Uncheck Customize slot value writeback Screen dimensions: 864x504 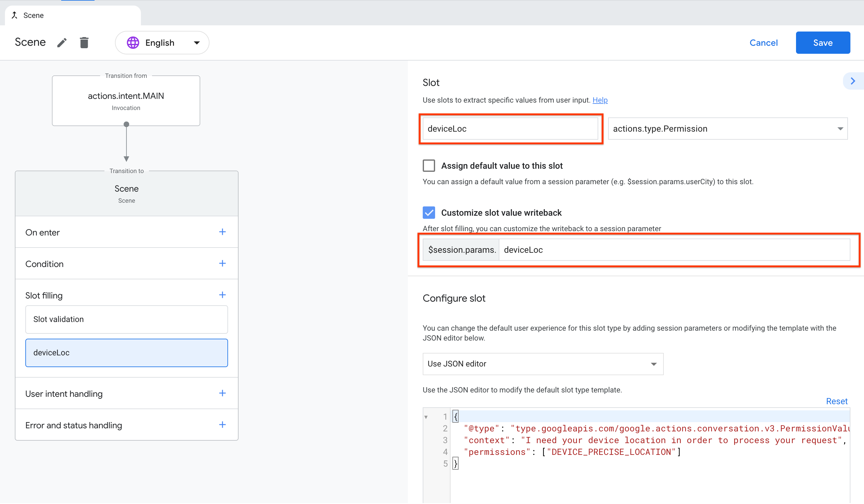point(429,213)
